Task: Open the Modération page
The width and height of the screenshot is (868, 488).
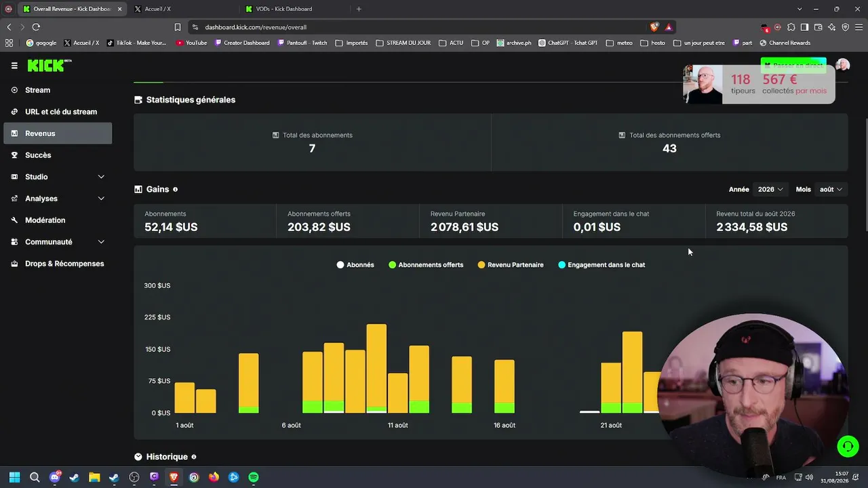Action: click(x=58, y=220)
